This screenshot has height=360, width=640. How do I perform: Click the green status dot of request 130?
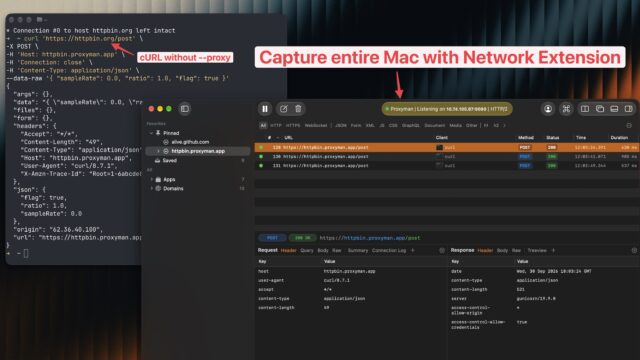point(261,157)
